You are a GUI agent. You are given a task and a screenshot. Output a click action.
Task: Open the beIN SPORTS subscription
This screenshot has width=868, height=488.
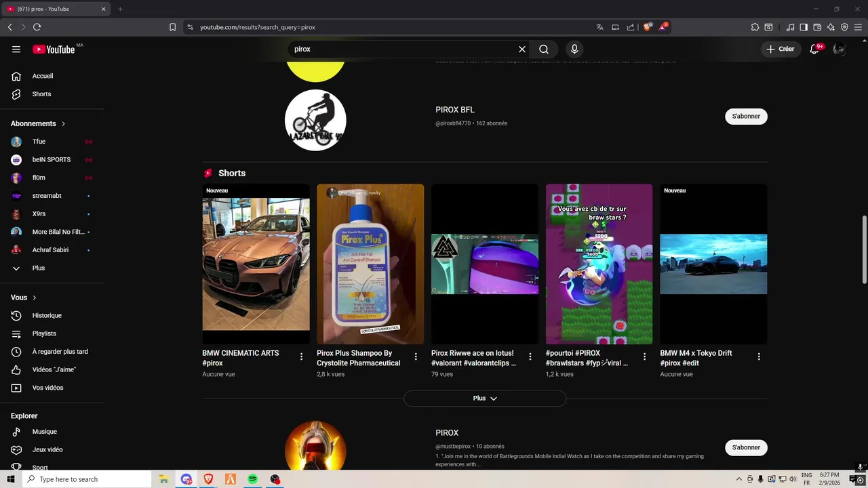[x=52, y=159]
